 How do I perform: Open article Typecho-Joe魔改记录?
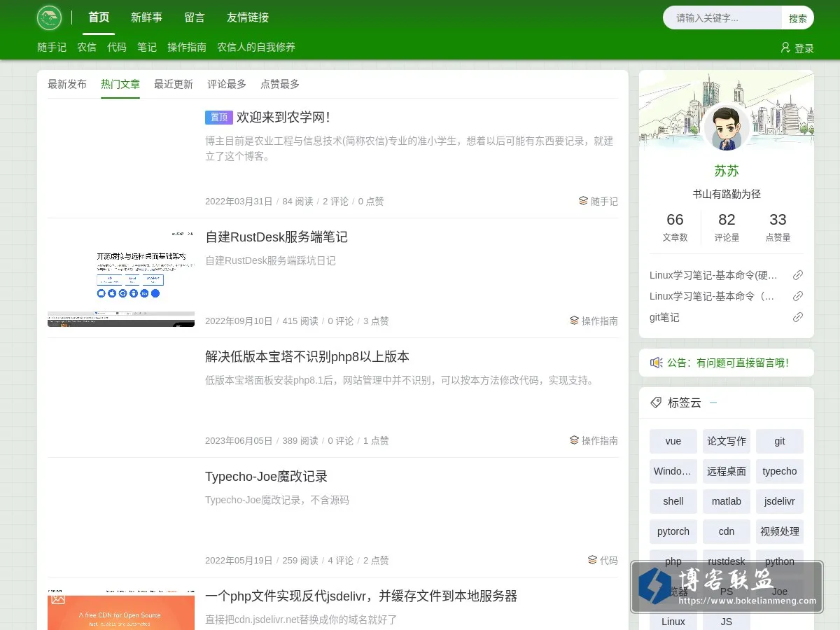(x=266, y=476)
